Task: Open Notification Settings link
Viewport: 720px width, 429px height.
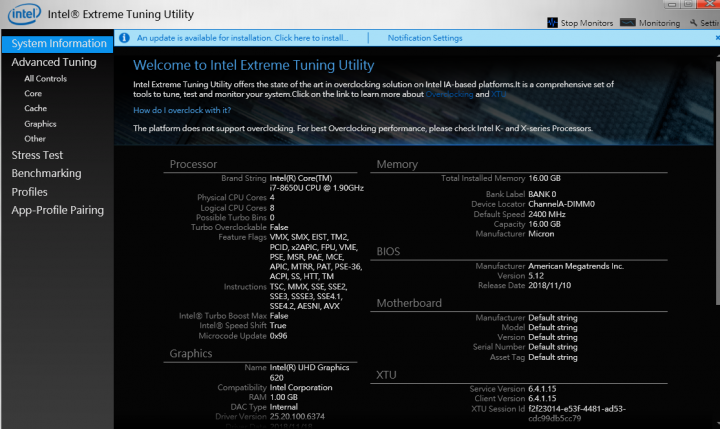Action: coord(425,38)
